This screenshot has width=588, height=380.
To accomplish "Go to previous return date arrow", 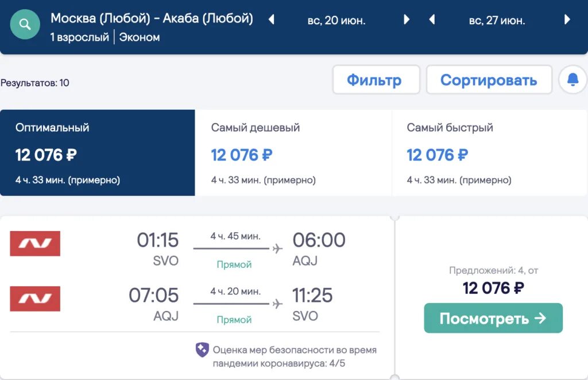I will tap(432, 20).
